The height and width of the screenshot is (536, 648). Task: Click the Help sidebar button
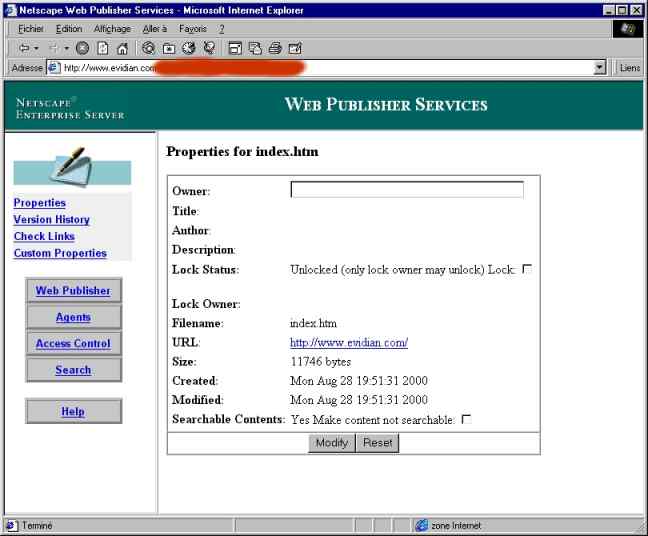point(74,411)
